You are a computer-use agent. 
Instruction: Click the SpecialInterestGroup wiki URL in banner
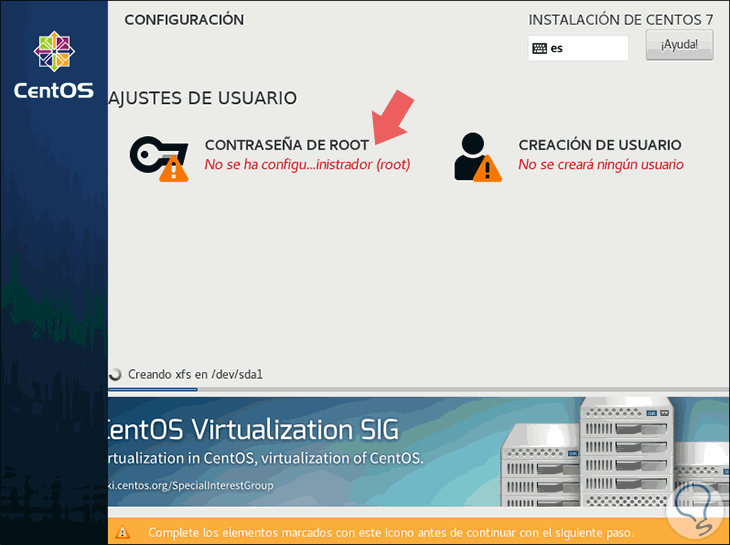pyautogui.click(x=191, y=485)
